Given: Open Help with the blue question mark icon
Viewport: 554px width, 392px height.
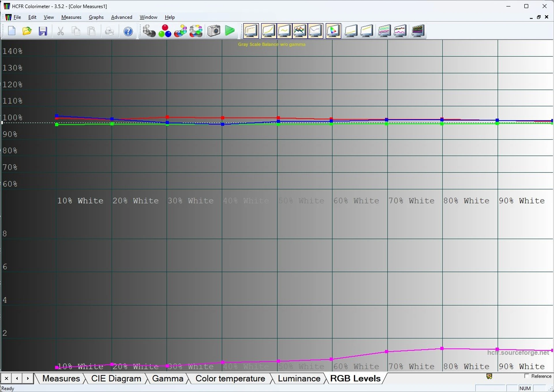Looking at the screenshot, I should [128, 31].
